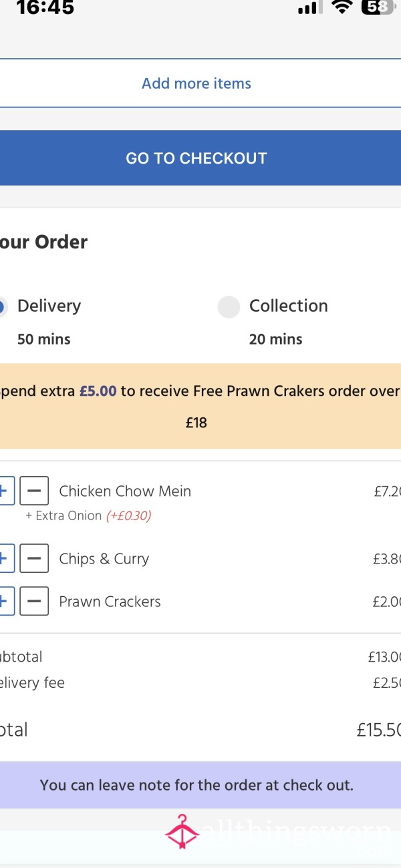Select the Collection radio option
Viewport: 401px width, 868px height.
pos(229,307)
